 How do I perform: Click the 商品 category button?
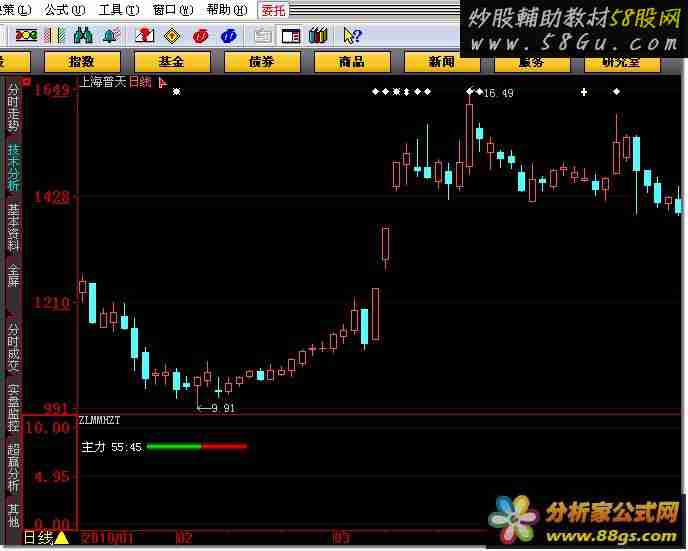click(352, 61)
